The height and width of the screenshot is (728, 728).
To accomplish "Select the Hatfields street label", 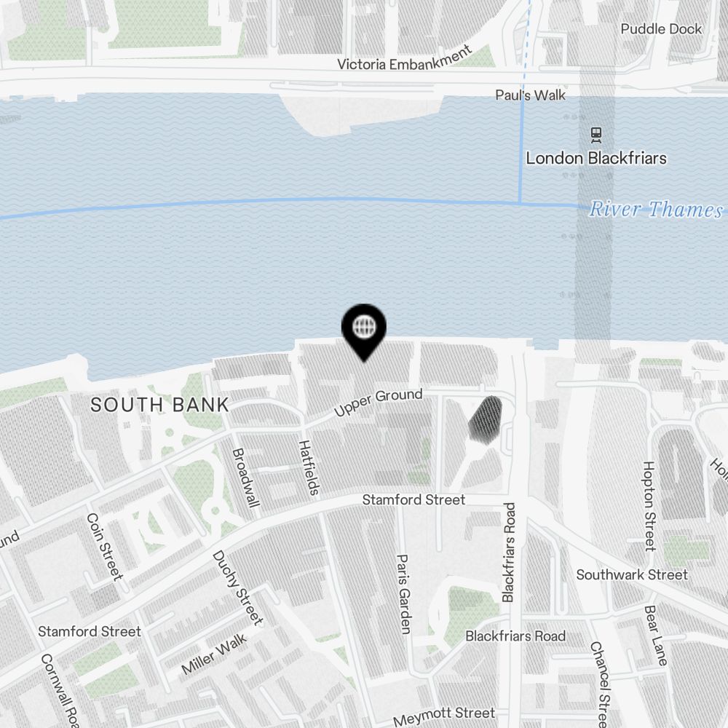I will [309, 467].
